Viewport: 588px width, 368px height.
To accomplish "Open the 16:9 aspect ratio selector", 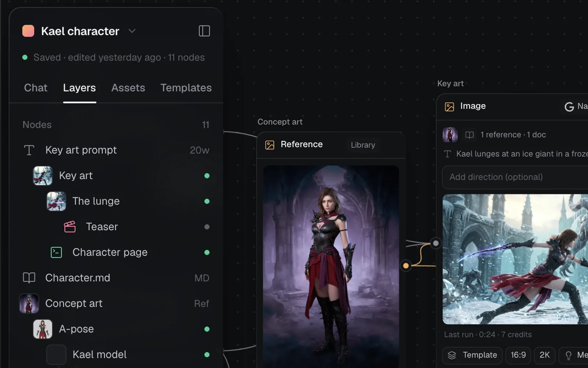I will pos(518,355).
